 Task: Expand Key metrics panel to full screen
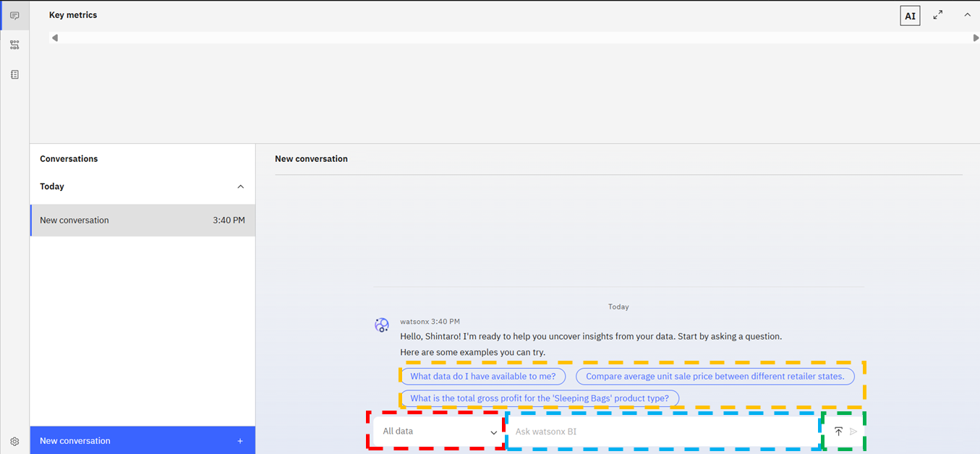[938, 14]
